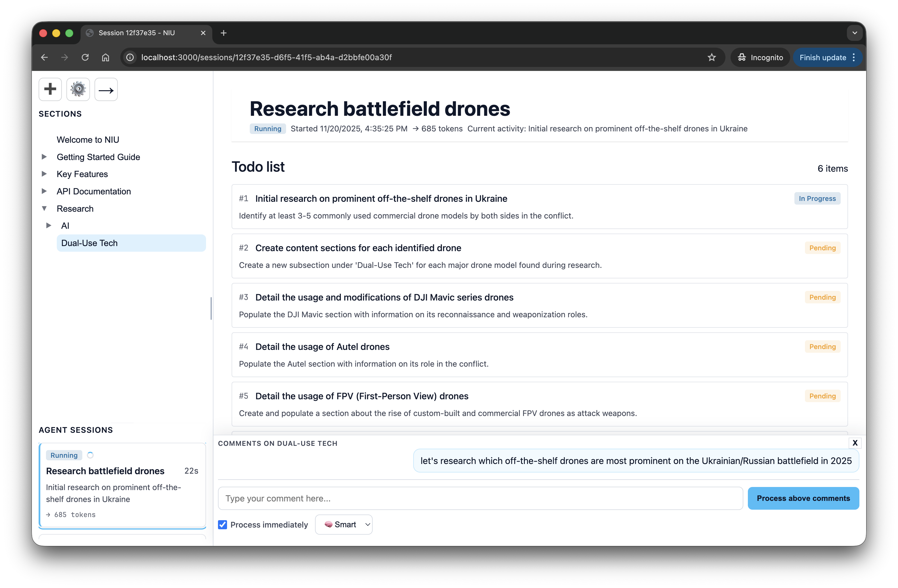This screenshot has height=588, width=898.
Task: Click the 6 items count
Action: tap(832, 169)
